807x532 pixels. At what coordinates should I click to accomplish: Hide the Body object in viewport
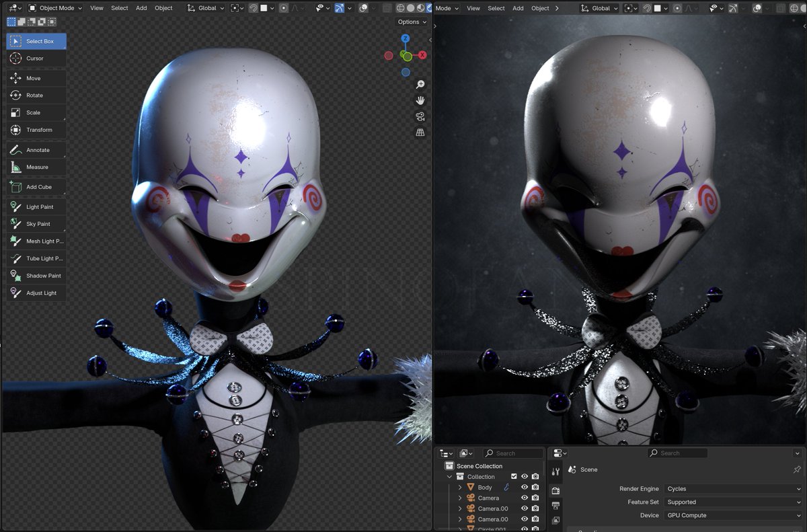click(x=525, y=487)
